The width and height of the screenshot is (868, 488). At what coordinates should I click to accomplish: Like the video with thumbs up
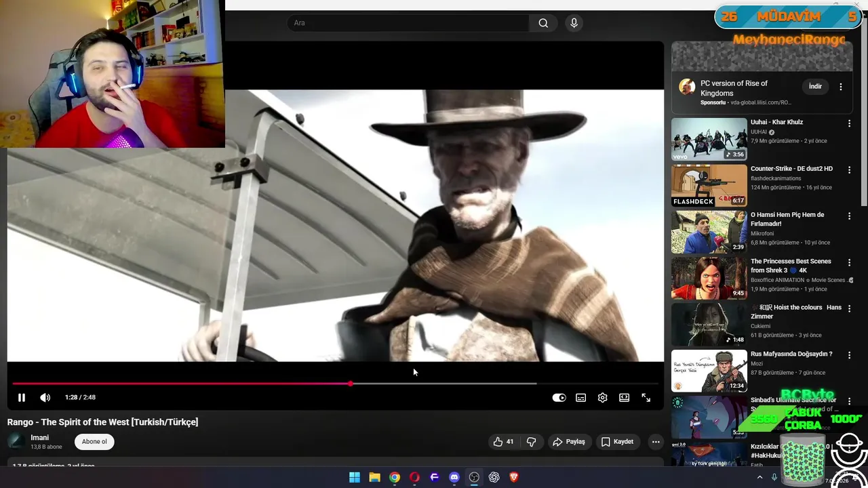pyautogui.click(x=503, y=442)
